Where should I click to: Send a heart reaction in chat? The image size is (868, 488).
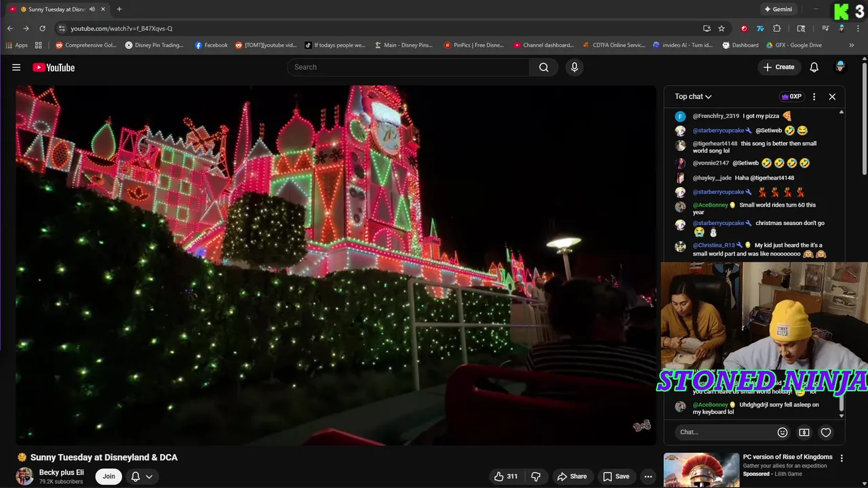coord(826,432)
